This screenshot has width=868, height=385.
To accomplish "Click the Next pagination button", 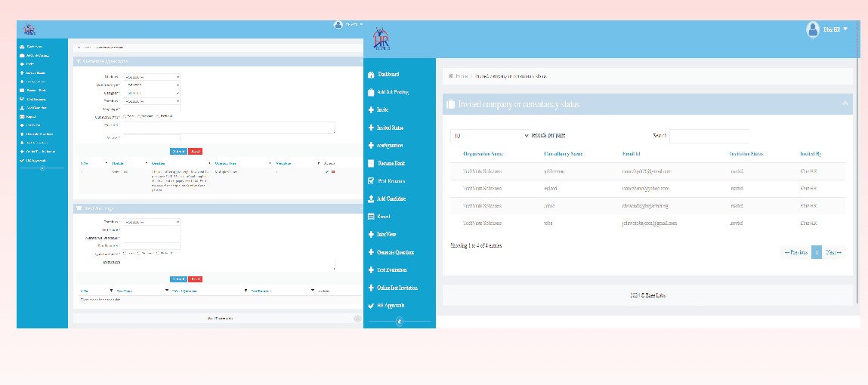I will point(834,253).
